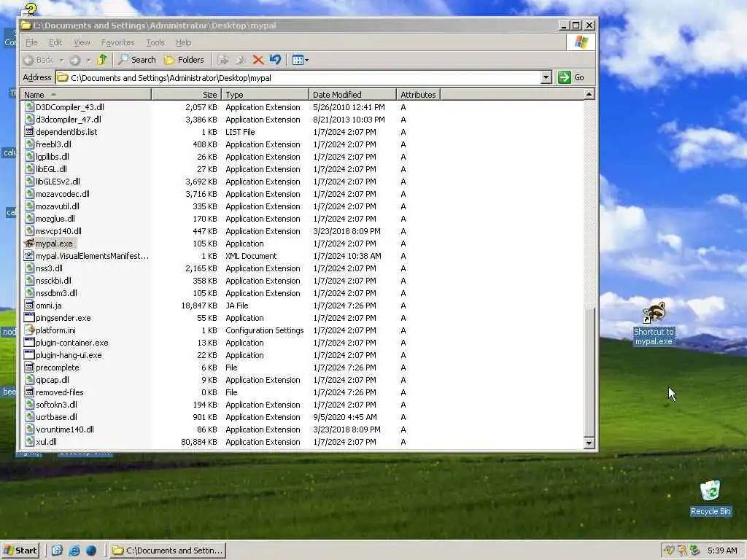Select the file named libGLESv2.dll
Image resolution: width=747 pixels, height=560 pixels.
(58, 182)
